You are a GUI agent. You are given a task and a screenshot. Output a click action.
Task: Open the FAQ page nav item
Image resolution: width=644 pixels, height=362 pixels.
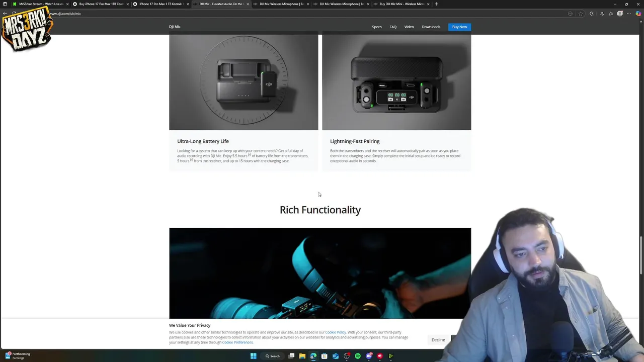[393, 27]
